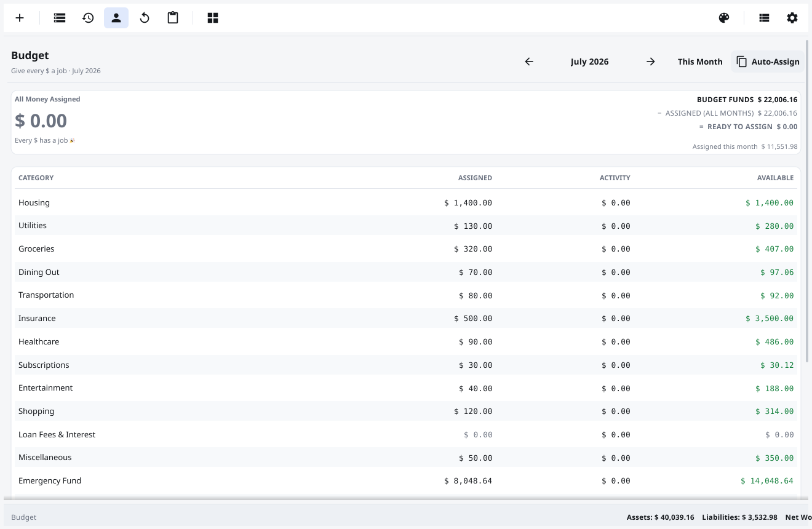The width and height of the screenshot is (812, 529).
Task: Select the Groceries category name
Action: coord(36,249)
